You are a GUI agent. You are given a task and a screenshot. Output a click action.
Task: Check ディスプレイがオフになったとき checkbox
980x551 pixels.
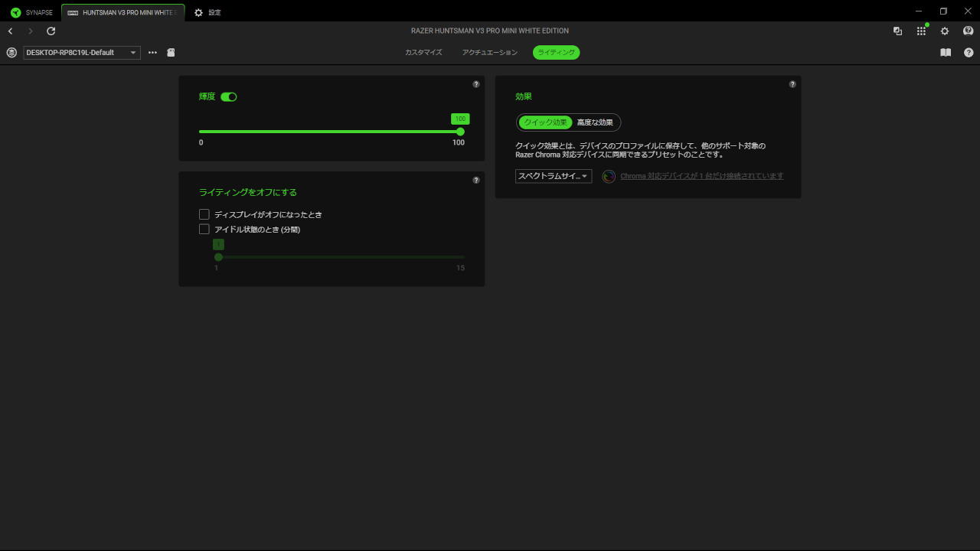point(204,215)
